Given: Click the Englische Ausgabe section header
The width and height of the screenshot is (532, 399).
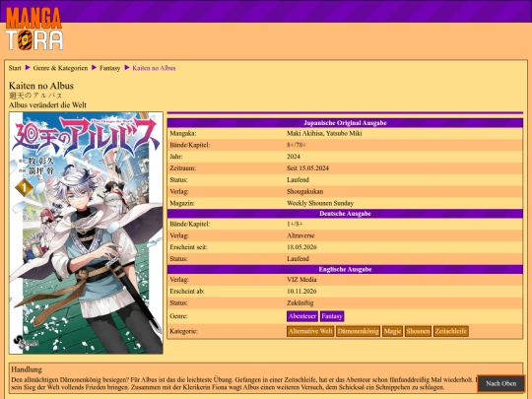Looking at the screenshot, I should (345, 269).
